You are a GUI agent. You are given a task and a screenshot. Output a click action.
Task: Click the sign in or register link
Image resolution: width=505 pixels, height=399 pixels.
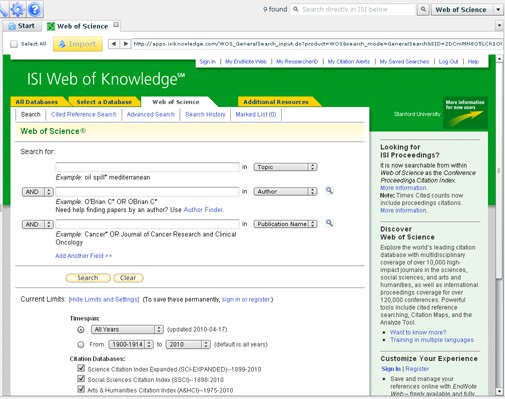tap(246, 300)
